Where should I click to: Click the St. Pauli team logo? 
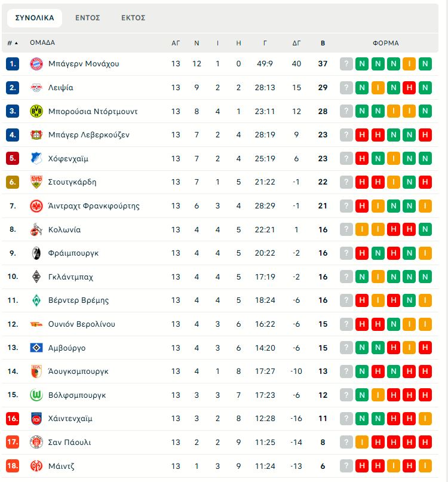(36, 443)
